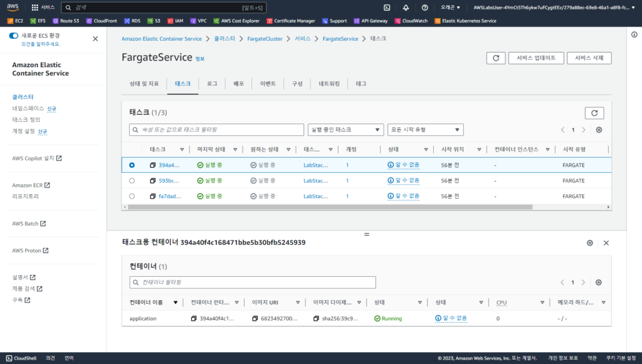This screenshot has width=642, height=364.
Task: Go to next page of tasks
Action: point(584,130)
